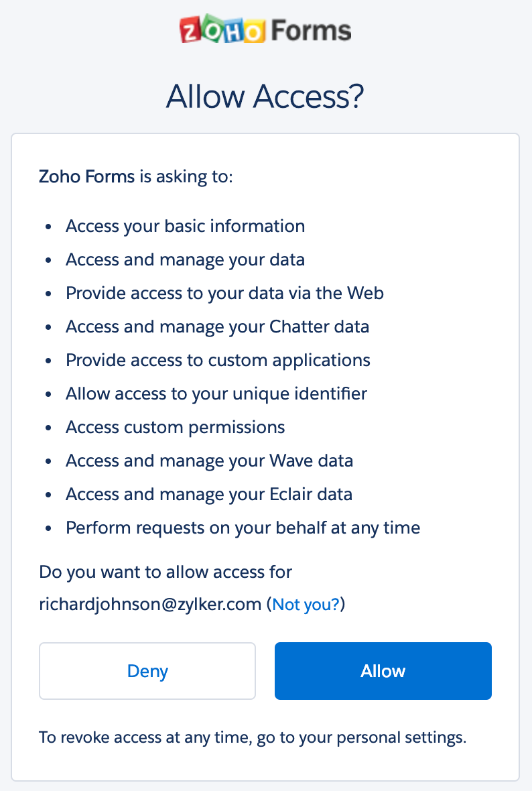Click 'Provide access to your data via the Web'

coord(224,293)
